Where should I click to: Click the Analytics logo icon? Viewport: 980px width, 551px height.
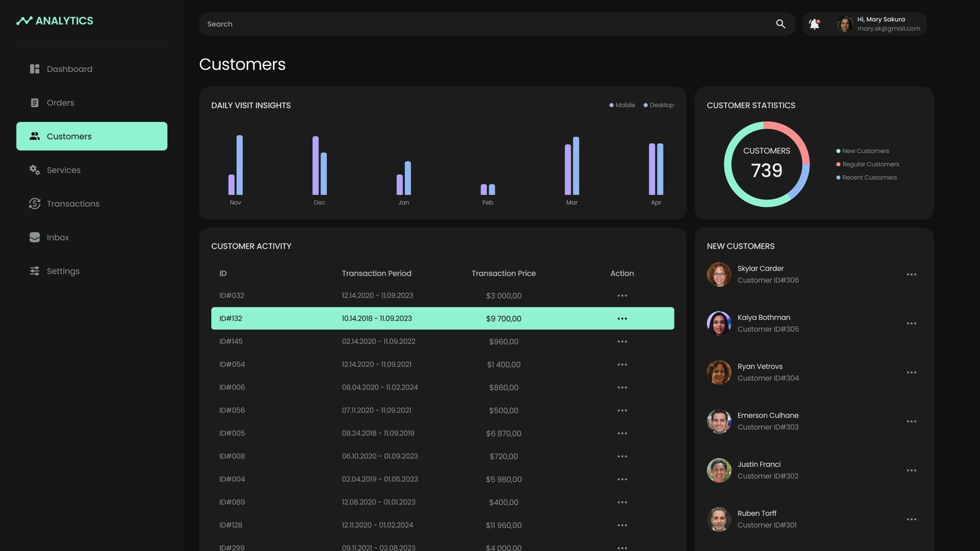[x=24, y=21]
